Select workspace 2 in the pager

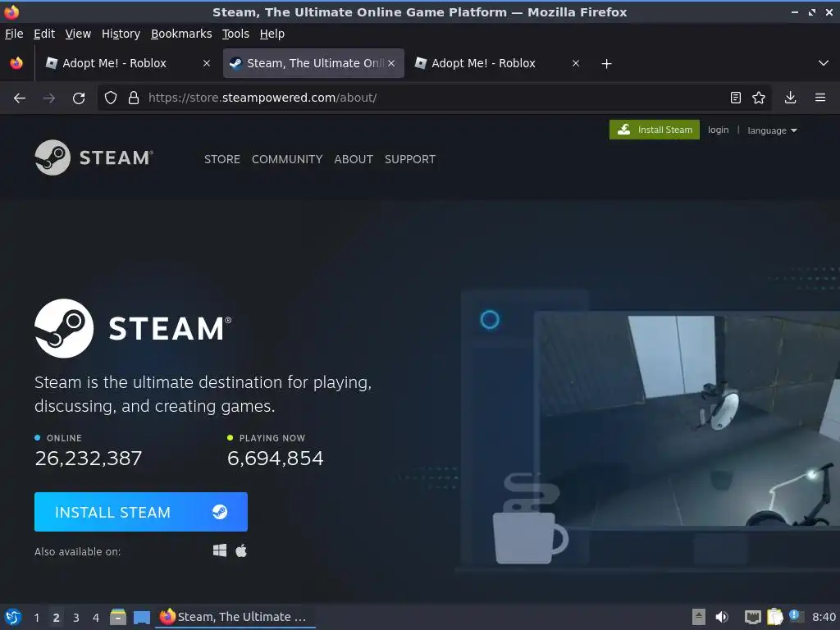point(57,618)
